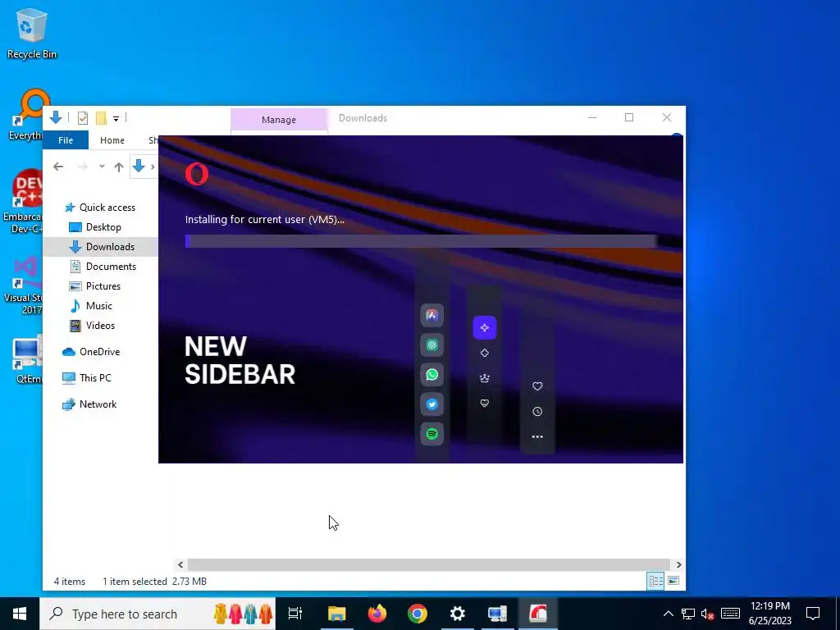Click the Aria AI icon in the sidebar preview

click(431, 316)
